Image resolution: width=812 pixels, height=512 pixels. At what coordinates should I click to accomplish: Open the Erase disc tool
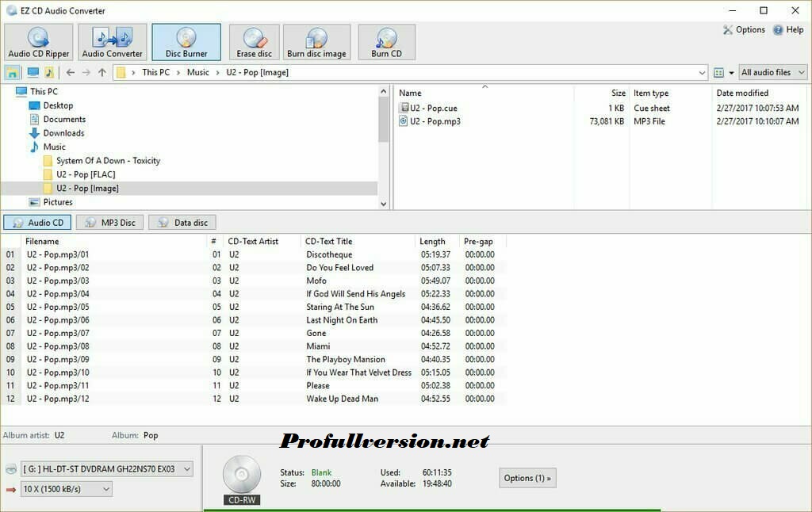coord(253,41)
